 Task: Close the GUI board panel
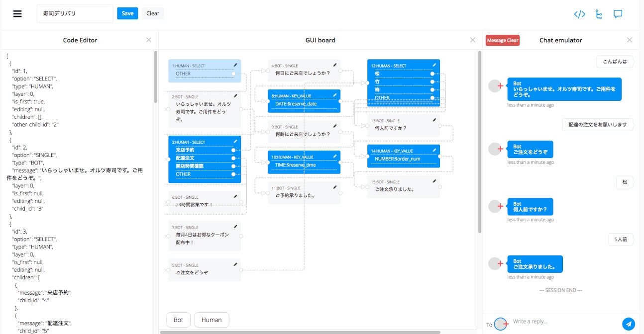pyautogui.click(x=473, y=40)
